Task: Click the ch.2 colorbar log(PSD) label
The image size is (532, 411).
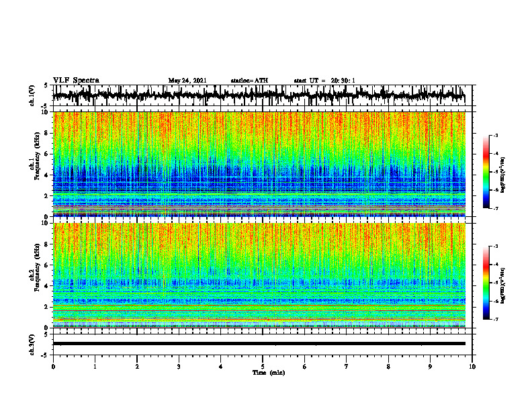Action: pos(502,285)
